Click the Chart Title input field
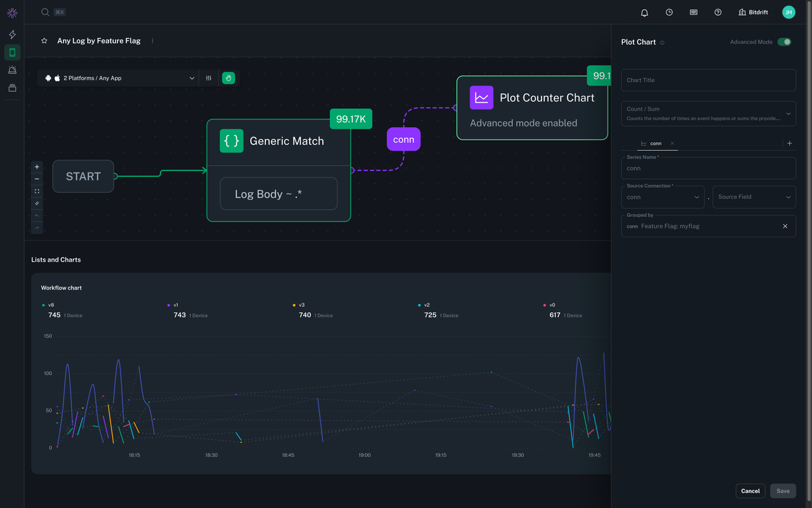 coord(708,80)
